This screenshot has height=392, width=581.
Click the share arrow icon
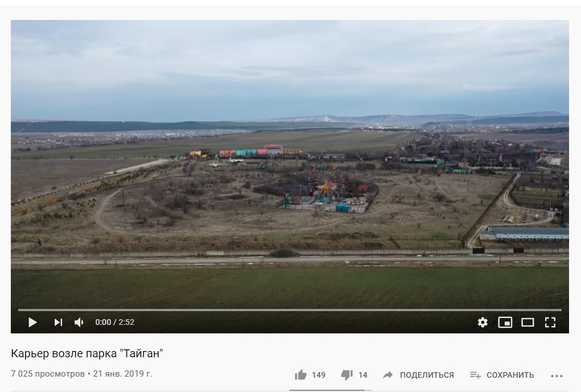coord(387,375)
